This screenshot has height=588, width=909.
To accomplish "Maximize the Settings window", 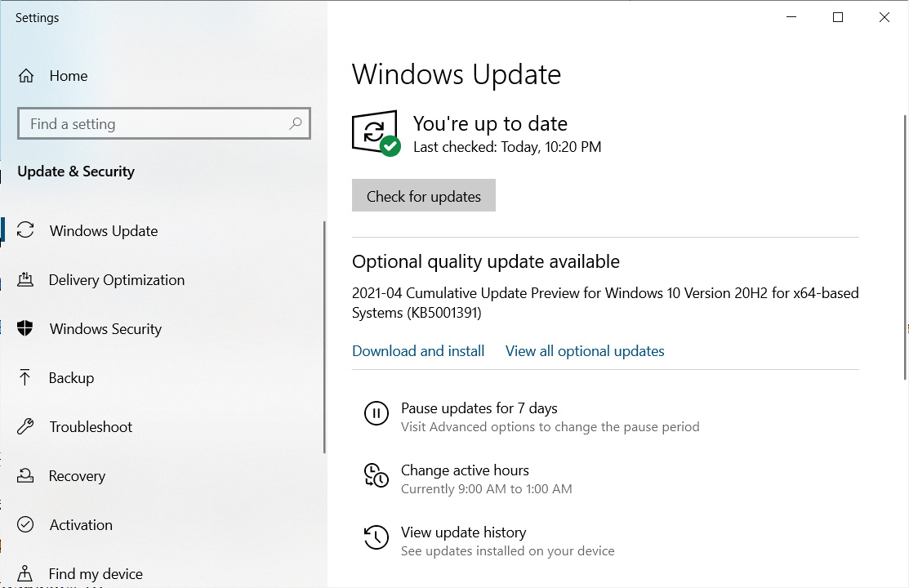I will [838, 17].
